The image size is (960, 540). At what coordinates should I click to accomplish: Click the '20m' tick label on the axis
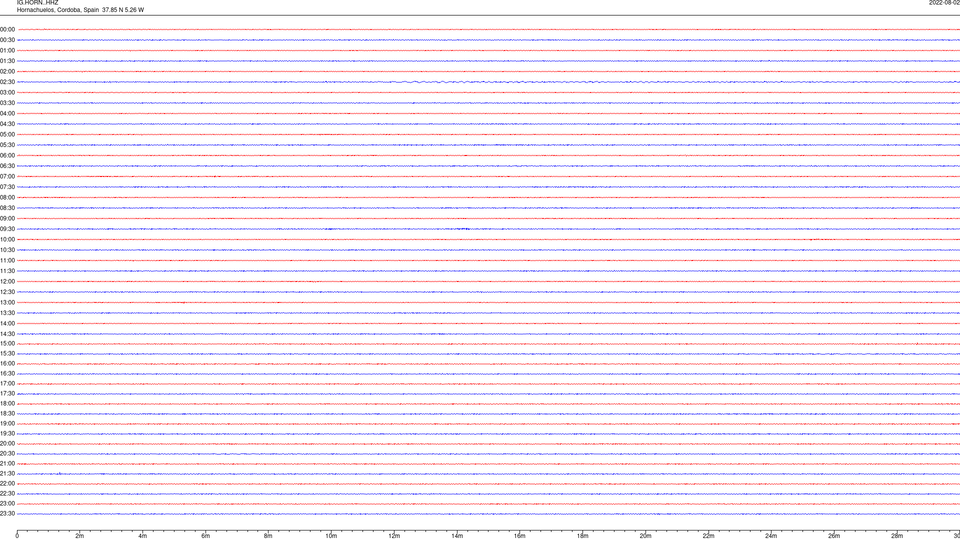tap(646, 536)
